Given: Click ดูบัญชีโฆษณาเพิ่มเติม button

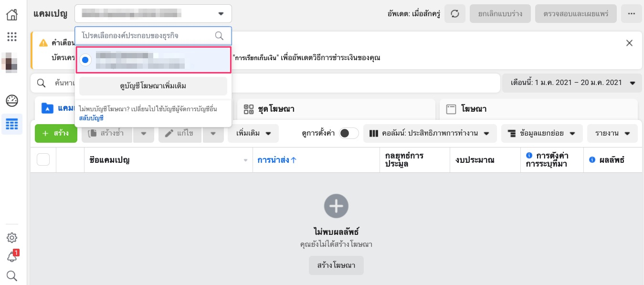Looking at the screenshot, I should click(x=153, y=86).
